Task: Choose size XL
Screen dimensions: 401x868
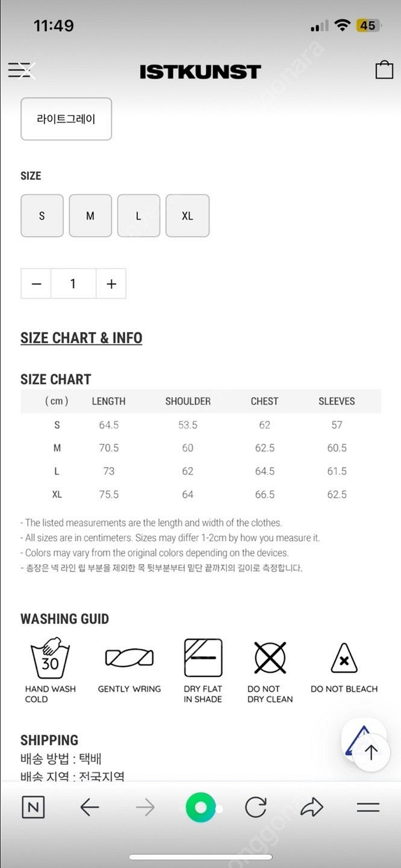Action: point(187,216)
